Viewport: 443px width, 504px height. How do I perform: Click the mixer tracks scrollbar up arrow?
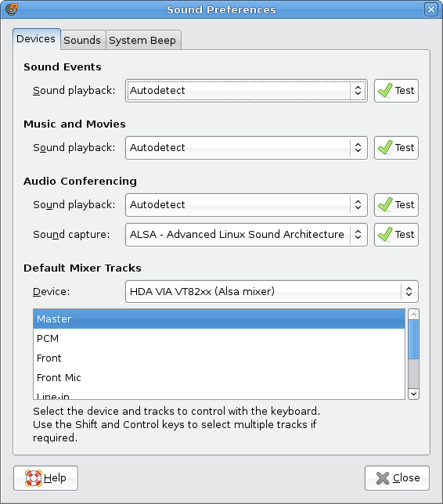tap(413, 315)
